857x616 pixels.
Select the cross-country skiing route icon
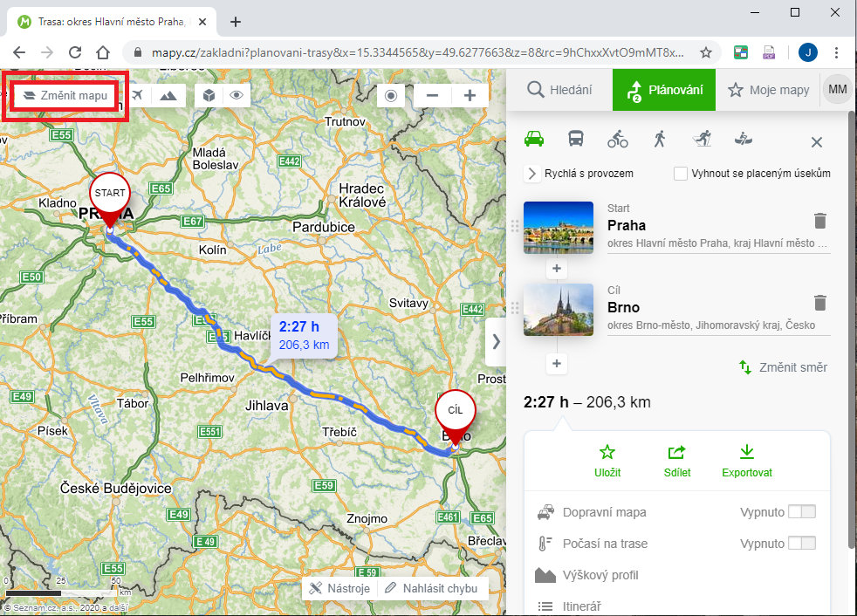pos(702,139)
